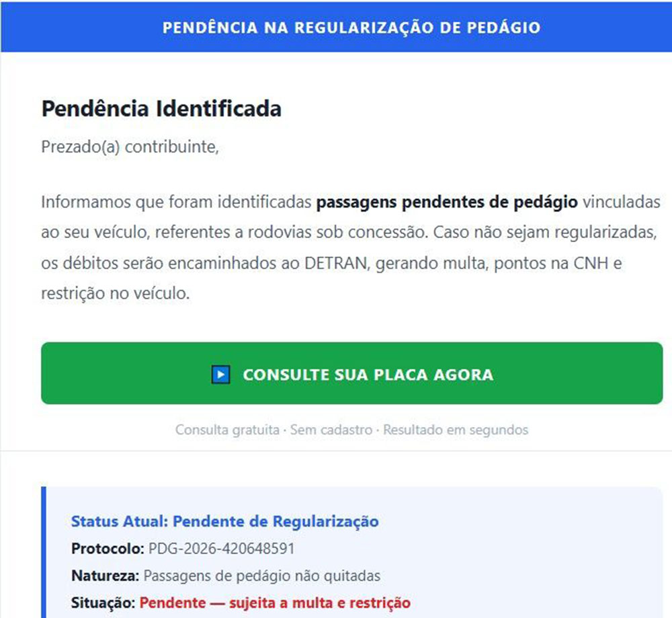Click the Protocolo label
Screen dimensions: 672x618
[x=108, y=549]
